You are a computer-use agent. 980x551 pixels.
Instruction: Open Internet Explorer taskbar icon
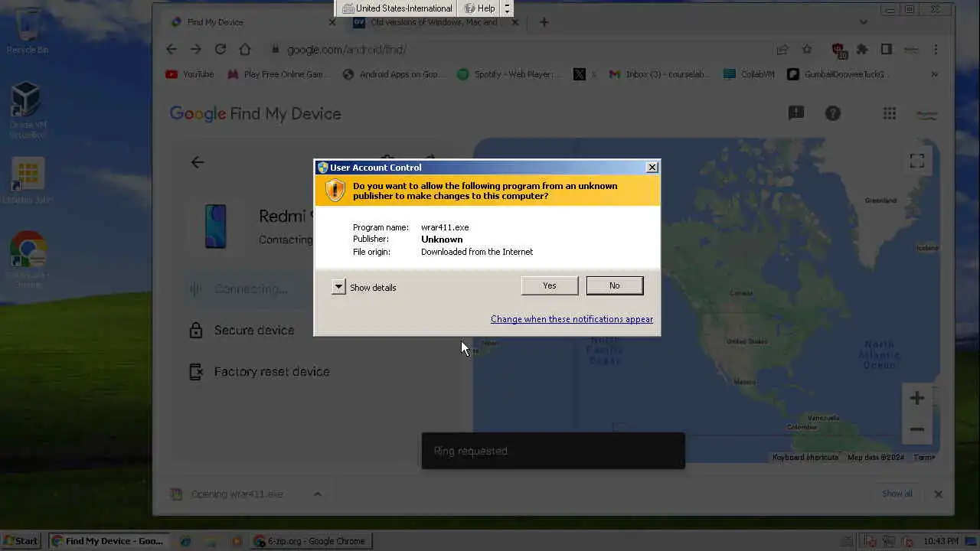point(185,541)
